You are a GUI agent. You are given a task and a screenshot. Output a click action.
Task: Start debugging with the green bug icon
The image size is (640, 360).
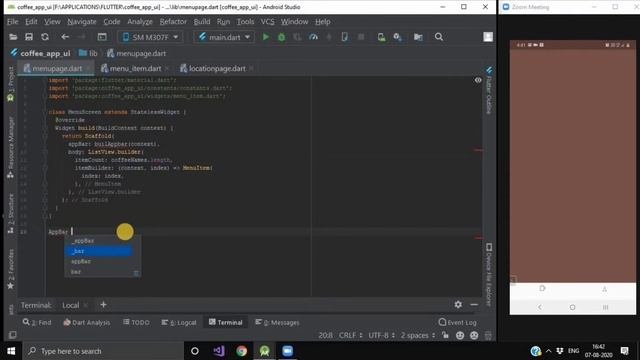(x=282, y=37)
